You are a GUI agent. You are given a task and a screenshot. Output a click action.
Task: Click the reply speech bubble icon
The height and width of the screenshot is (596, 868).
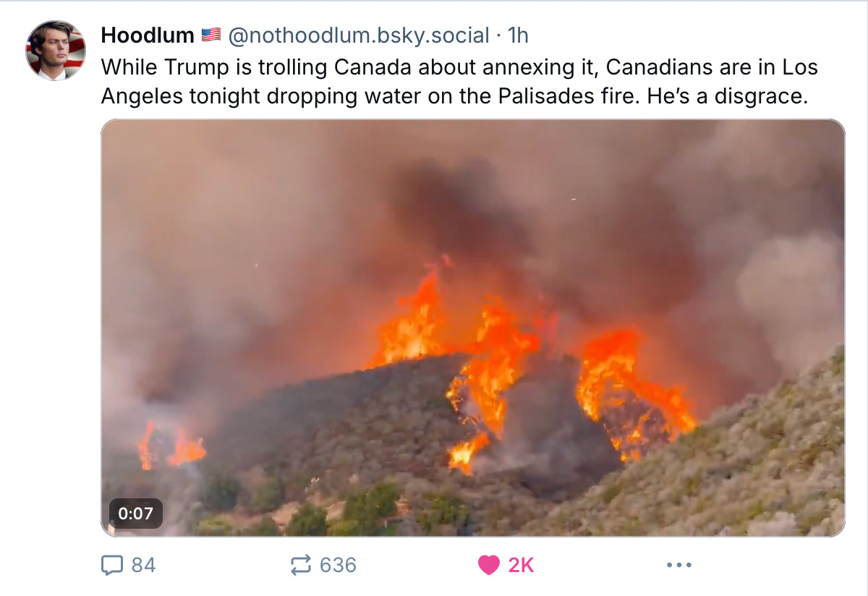(x=111, y=566)
